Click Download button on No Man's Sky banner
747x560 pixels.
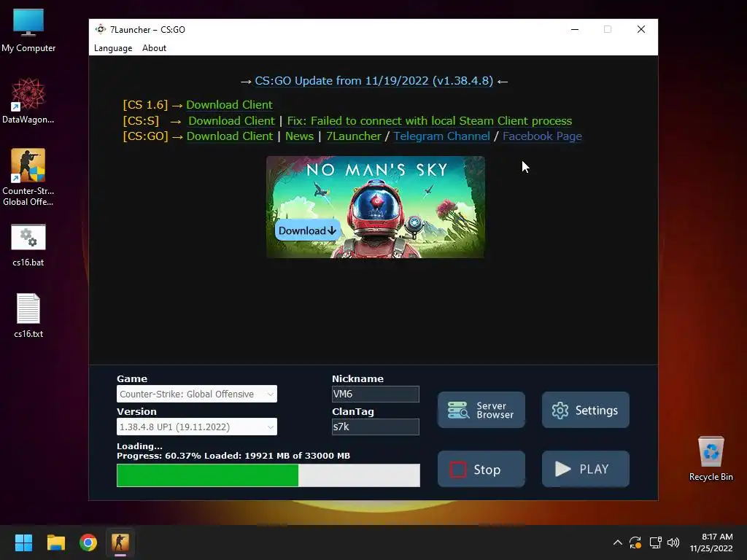tap(307, 230)
